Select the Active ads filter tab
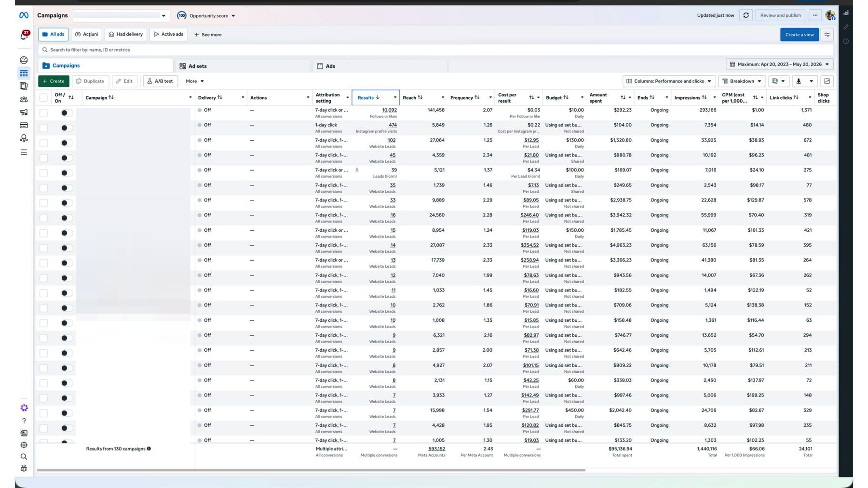Viewport: 868px width, 488px height. click(169, 35)
